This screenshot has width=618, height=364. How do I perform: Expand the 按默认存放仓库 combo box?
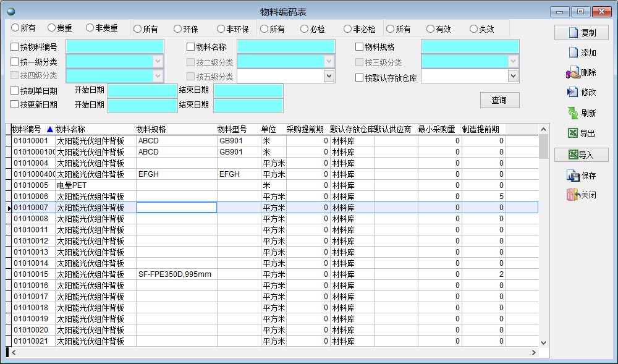coord(513,76)
